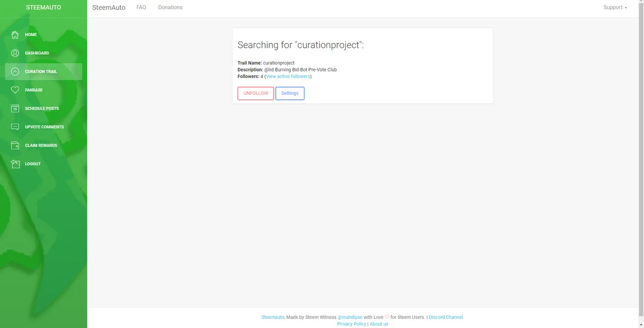644x328 pixels.
Task: Open CLAIM REWARDS sidebar label
Action: (41, 146)
